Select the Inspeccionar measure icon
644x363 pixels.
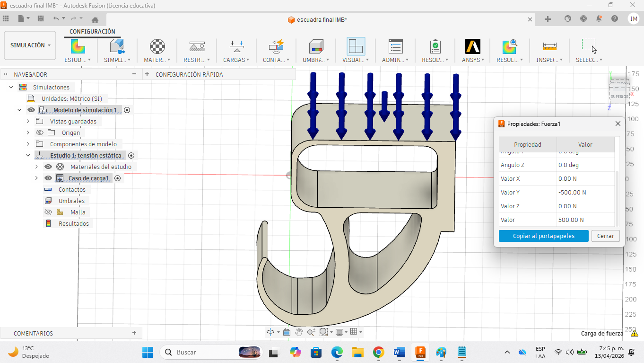[x=549, y=47]
